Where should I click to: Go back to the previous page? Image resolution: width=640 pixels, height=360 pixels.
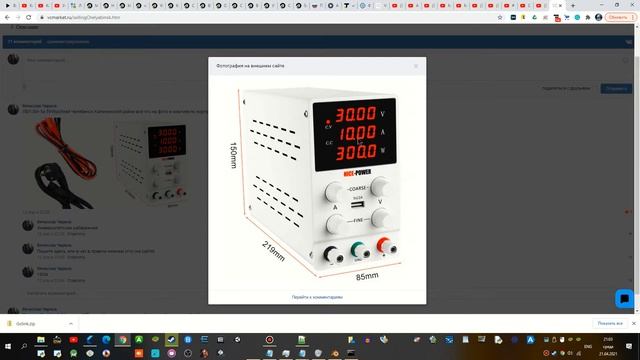7,18
